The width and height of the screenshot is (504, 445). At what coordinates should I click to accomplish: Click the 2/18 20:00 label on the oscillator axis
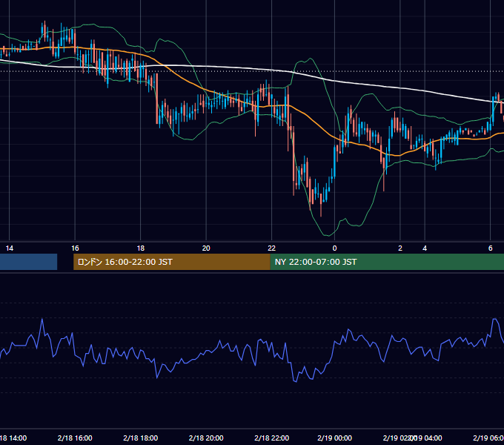coord(206,438)
